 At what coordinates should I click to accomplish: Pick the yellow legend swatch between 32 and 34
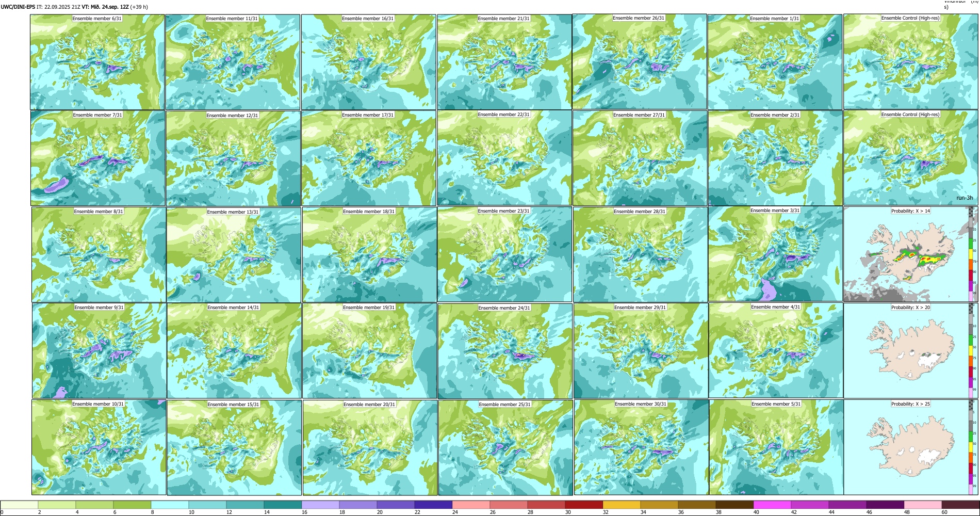[622, 505]
